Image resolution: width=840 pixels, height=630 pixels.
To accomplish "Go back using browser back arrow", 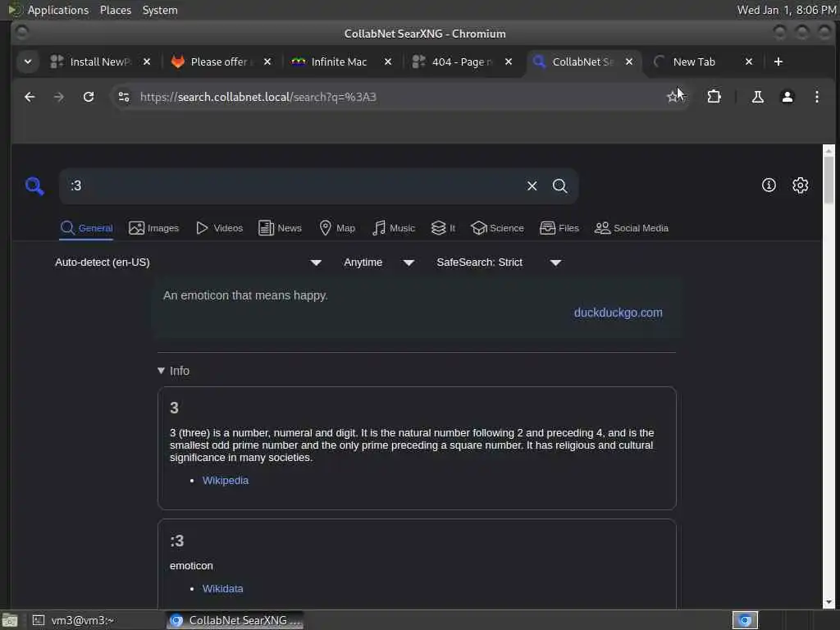I will (30, 97).
